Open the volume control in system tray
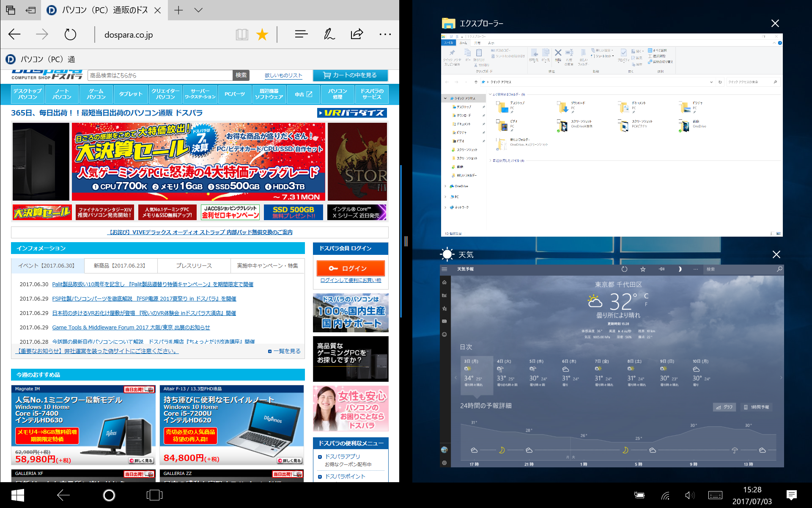The width and height of the screenshot is (812, 508). point(690,495)
